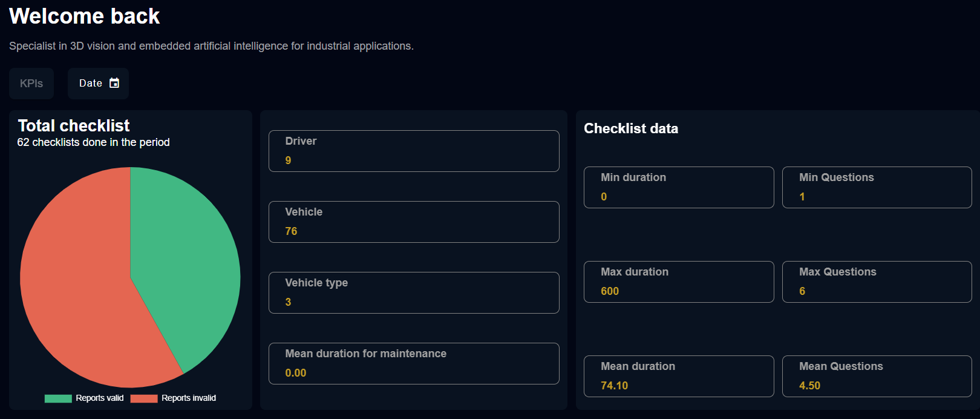Open the Mean Questions card showing 4.50
This screenshot has height=419, width=980.
pos(877,376)
